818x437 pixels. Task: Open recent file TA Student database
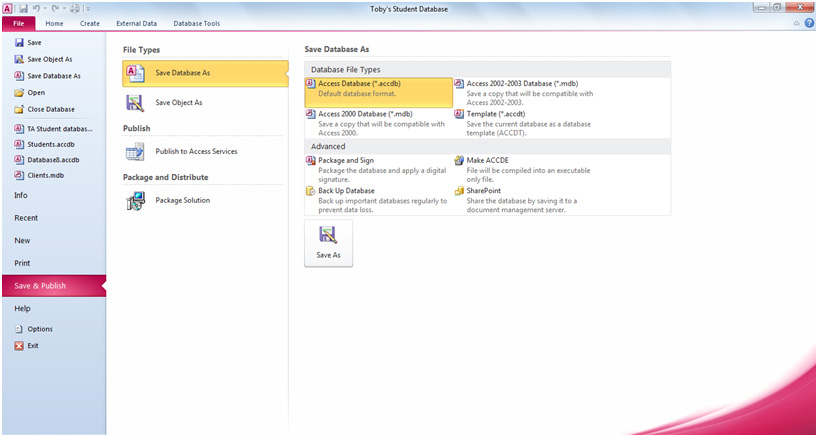pos(53,129)
